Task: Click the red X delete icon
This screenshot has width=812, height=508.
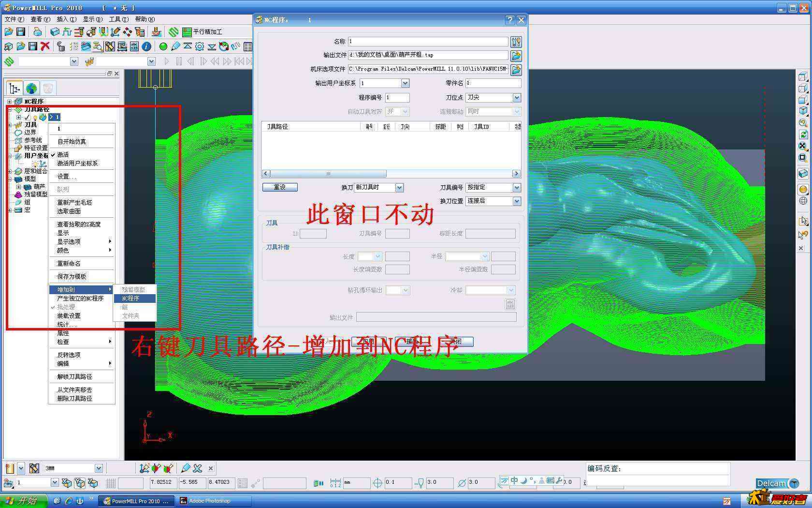Action: click(45, 46)
